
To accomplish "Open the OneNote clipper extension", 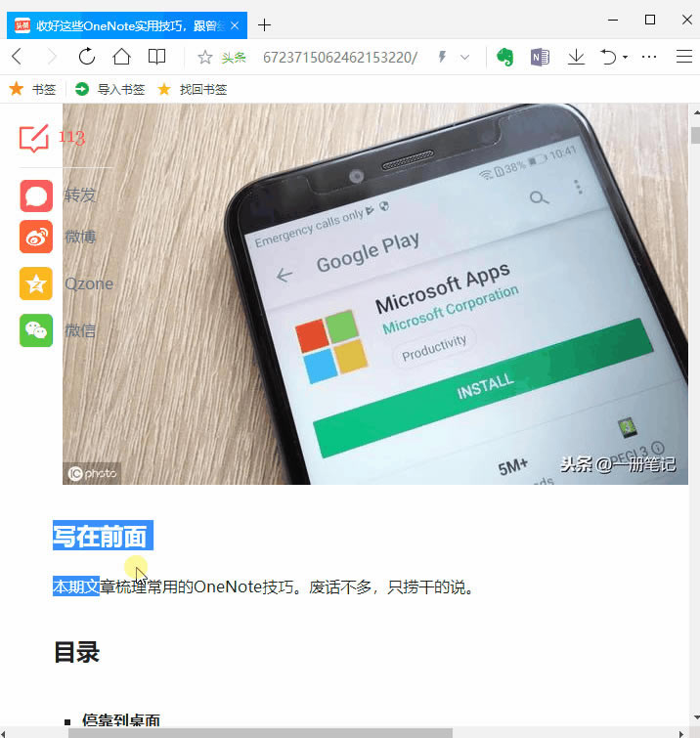I will point(540,58).
